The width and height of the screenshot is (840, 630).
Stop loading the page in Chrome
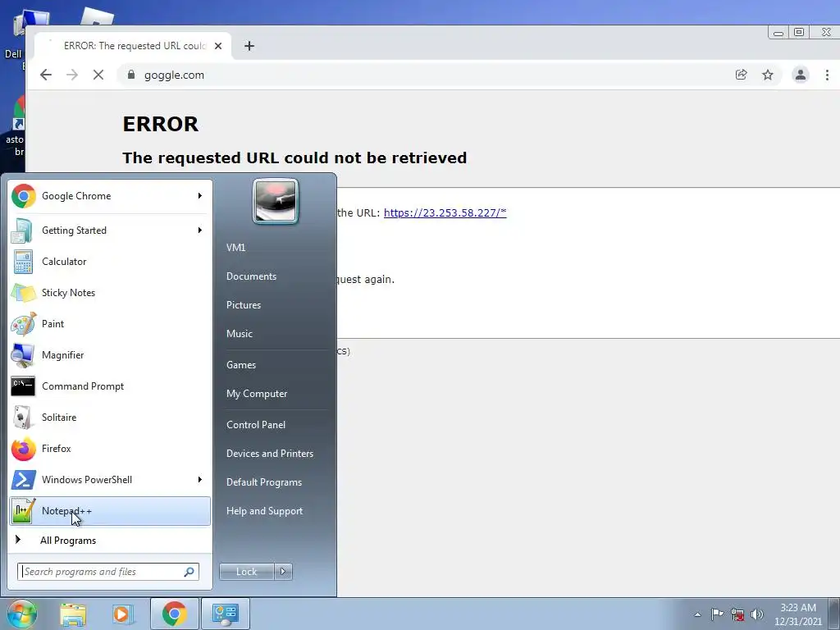pos(98,75)
